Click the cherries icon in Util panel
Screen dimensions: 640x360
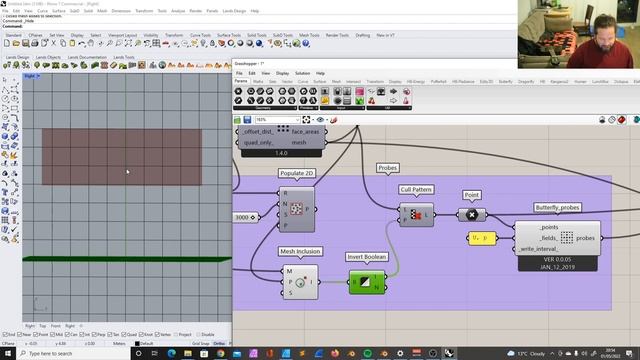(371, 100)
